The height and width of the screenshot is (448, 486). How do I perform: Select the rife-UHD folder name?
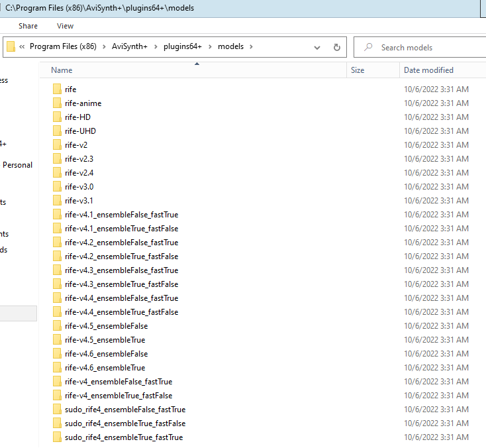pyautogui.click(x=80, y=131)
